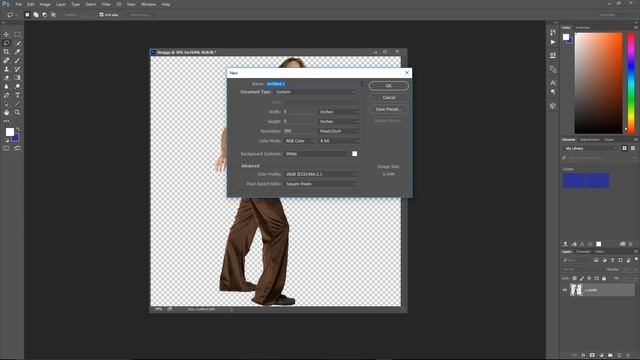Click Intersect with selection mode
Screen dimensions: 640x360
(53, 15)
